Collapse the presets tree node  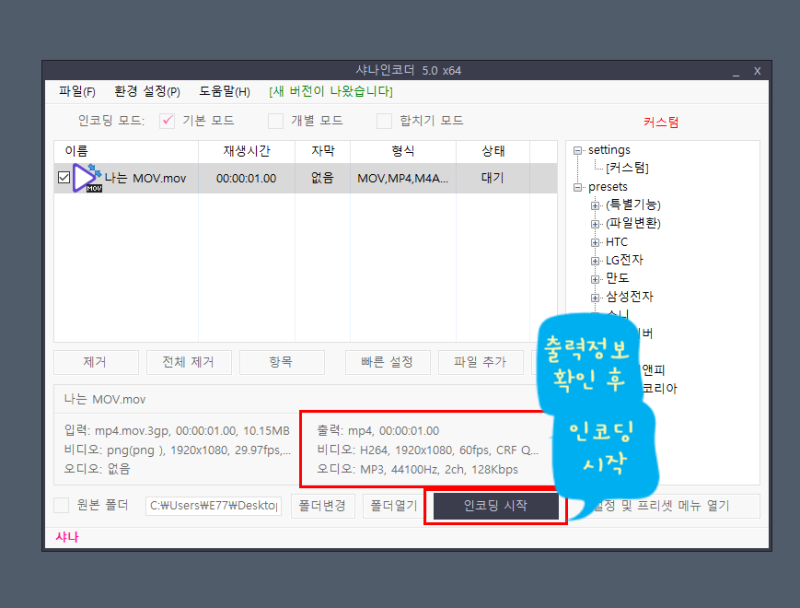pos(578,187)
